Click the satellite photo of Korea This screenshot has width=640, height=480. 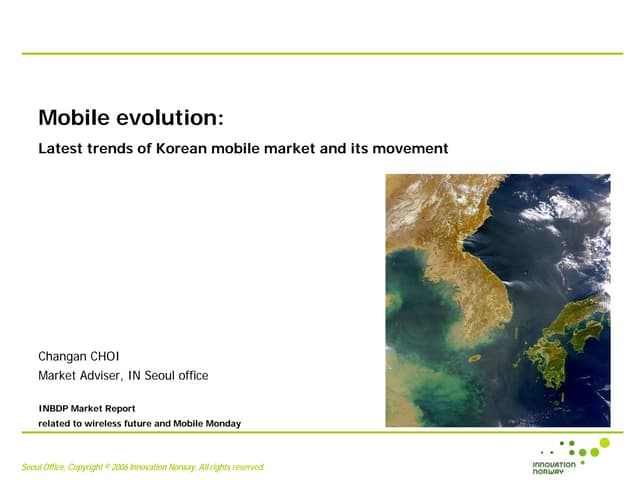(x=497, y=300)
